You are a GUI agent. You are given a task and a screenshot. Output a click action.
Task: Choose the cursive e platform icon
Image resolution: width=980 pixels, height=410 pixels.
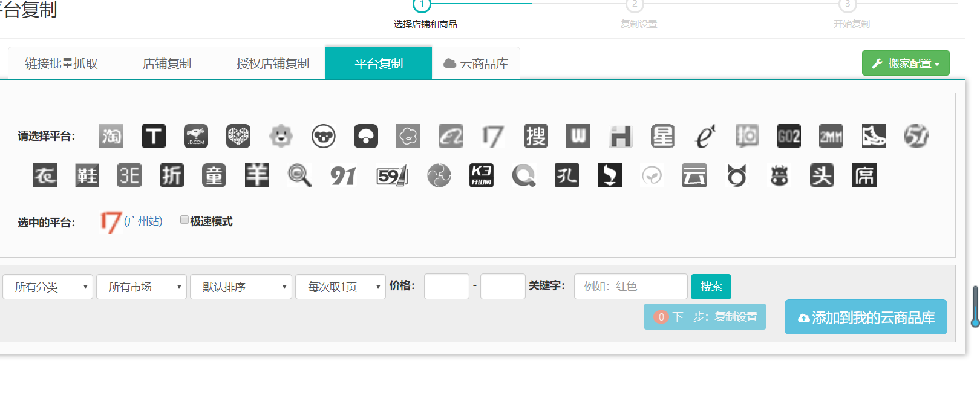(x=705, y=136)
